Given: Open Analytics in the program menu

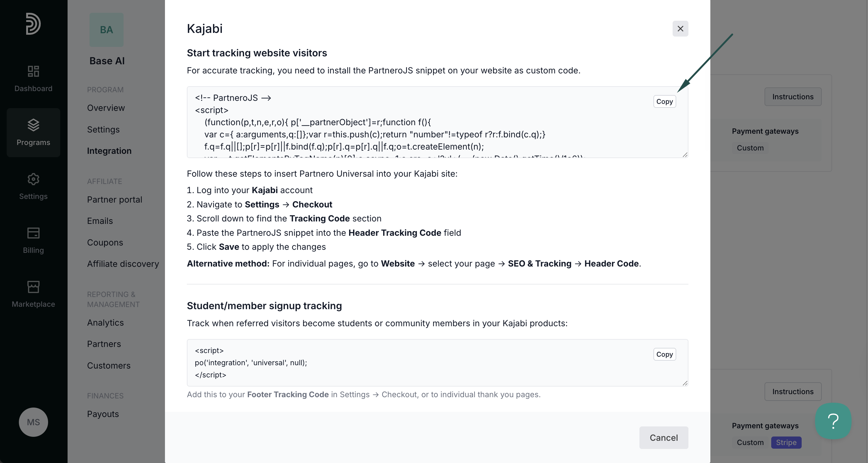Looking at the screenshot, I should [106, 323].
